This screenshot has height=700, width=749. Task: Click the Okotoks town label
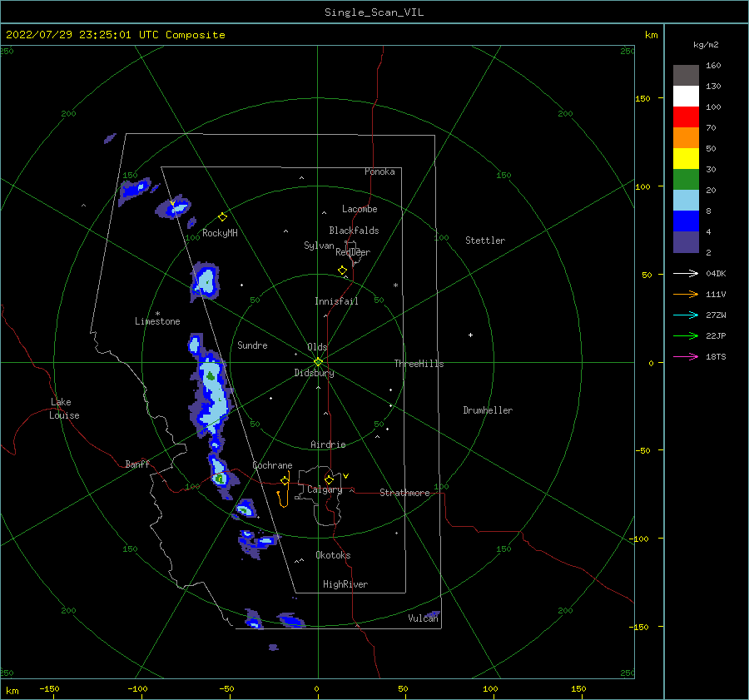[x=333, y=555]
